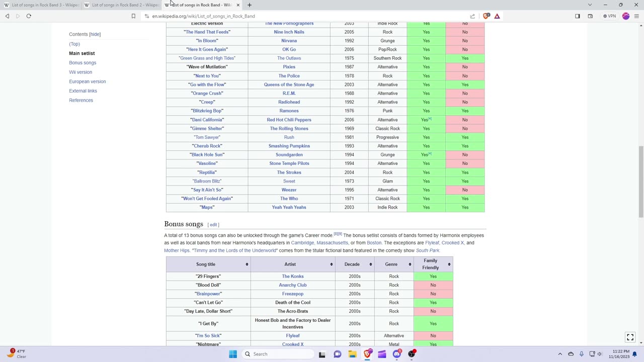Click "Day Late, Dollar Short" cell
The width and height of the screenshot is (644, 362).
pos(208,311)
